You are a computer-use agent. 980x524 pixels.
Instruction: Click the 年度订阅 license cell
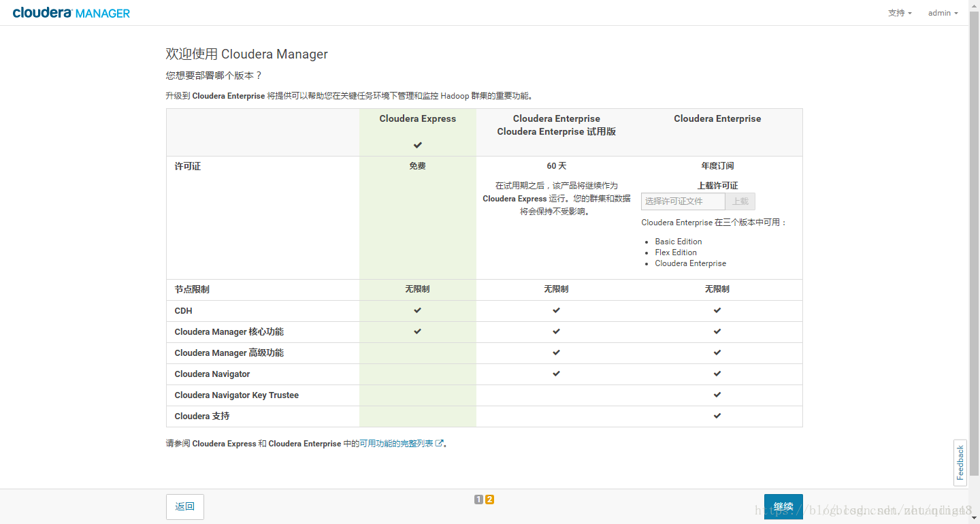(717, 166)
